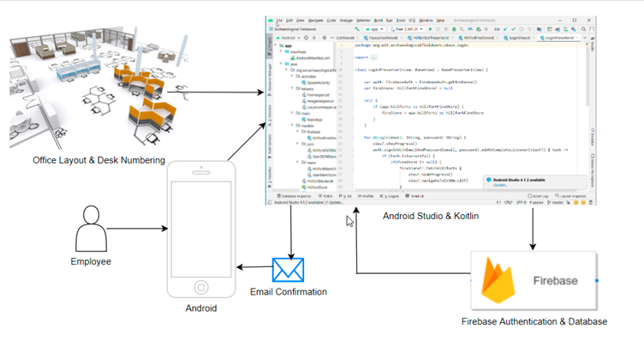Screen dimensions: 644x352
Task: Open the Layout Inspector tool window
Action: pyautogui.click(x=570, y=196)
